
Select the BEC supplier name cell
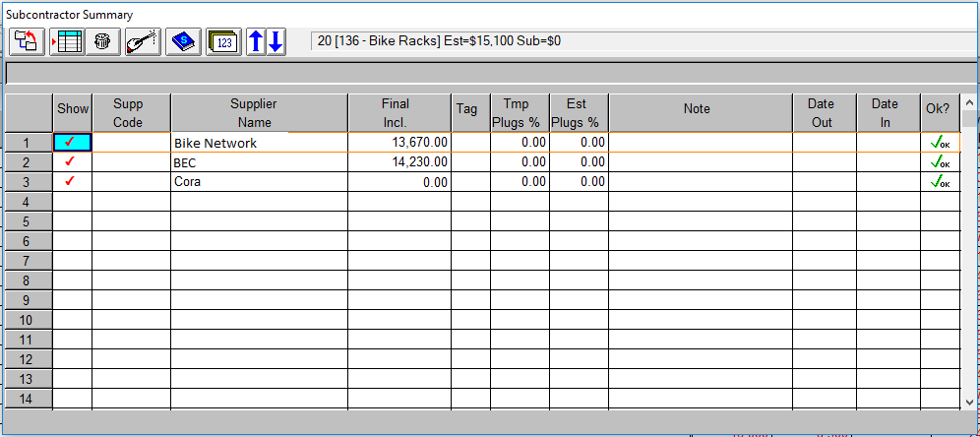click(x=259, y=162)
